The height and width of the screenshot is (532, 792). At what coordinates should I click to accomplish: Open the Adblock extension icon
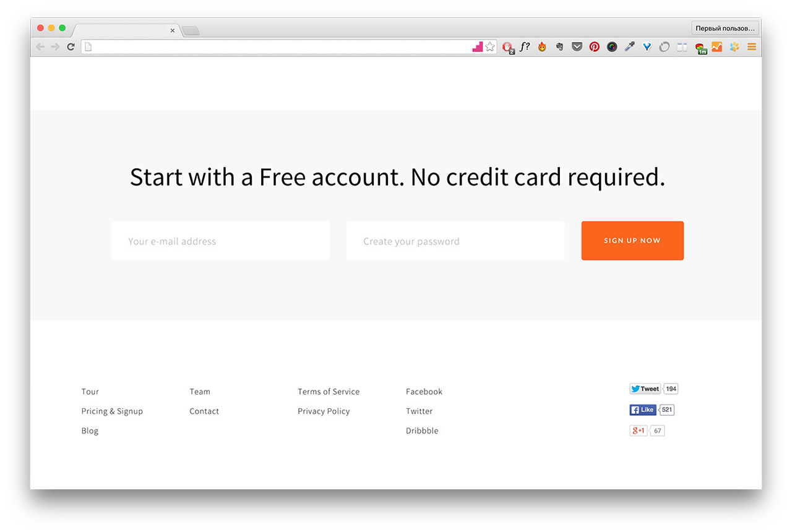[508, 47]
